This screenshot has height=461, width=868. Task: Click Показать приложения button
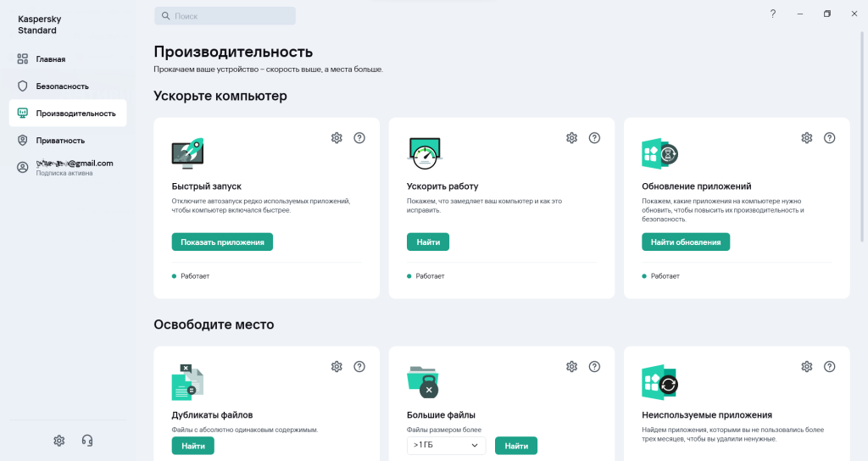(x=222, y=242)
